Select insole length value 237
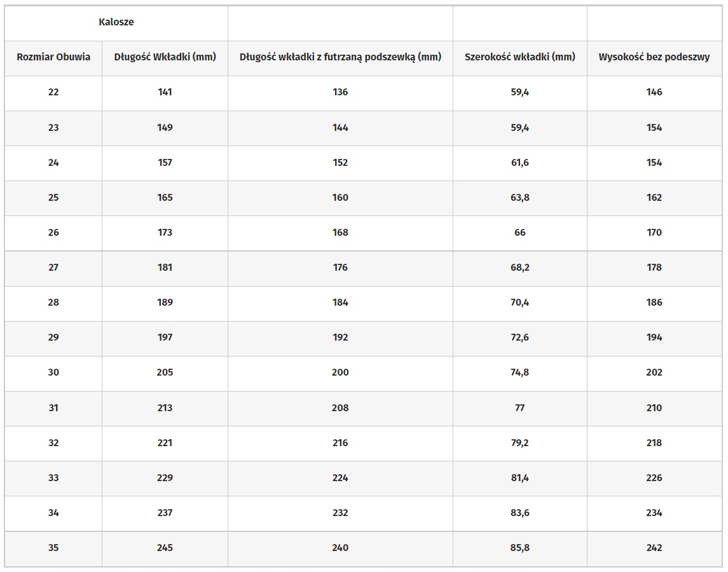This screenshot has width=728, height=572. pos(165,513)
